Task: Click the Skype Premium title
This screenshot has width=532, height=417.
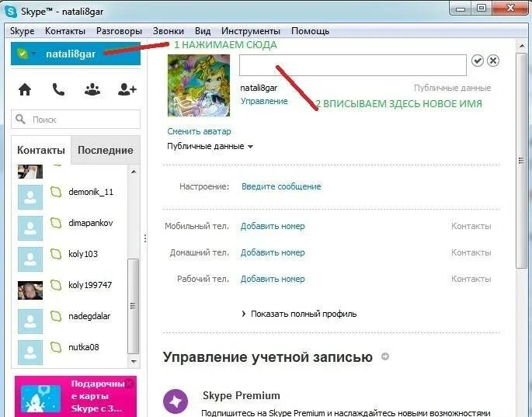Action: point(242,395)
